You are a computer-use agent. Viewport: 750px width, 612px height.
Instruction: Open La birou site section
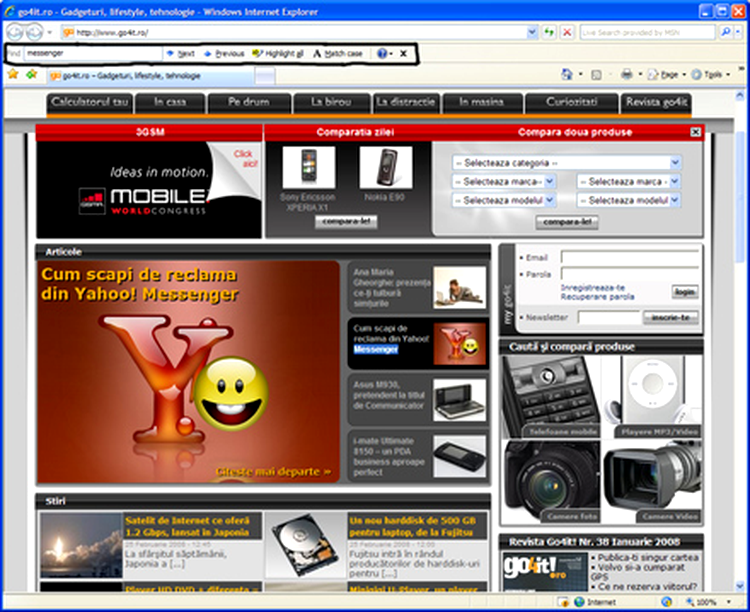[331, 102]
